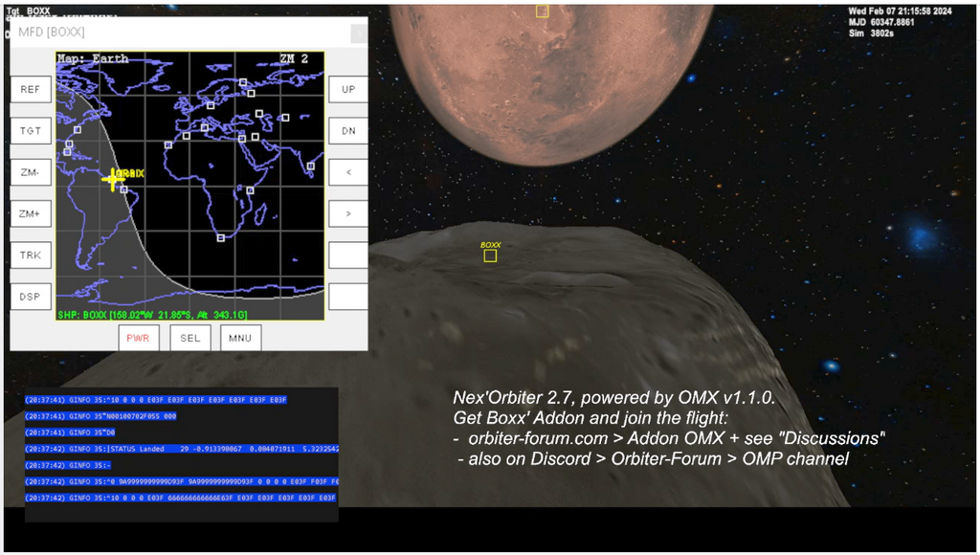Toggle tracking with TRK button

tap(31, 255)
